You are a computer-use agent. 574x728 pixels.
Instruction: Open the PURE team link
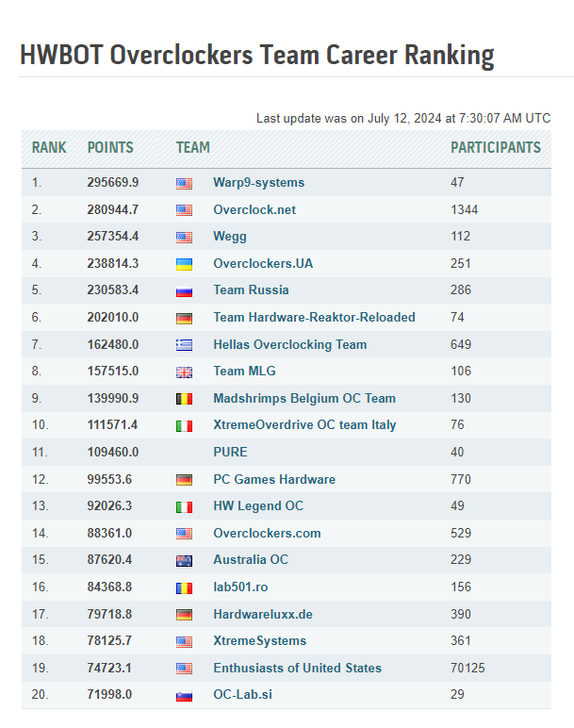point(230,453)
